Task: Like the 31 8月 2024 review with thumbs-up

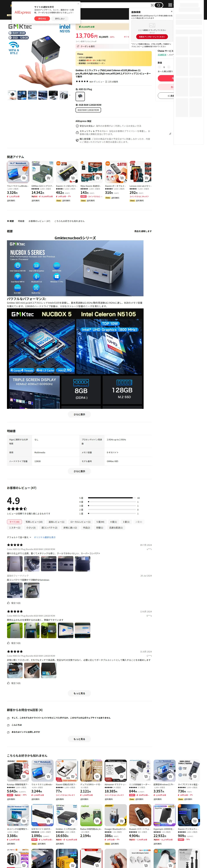Action: [8, 683]
